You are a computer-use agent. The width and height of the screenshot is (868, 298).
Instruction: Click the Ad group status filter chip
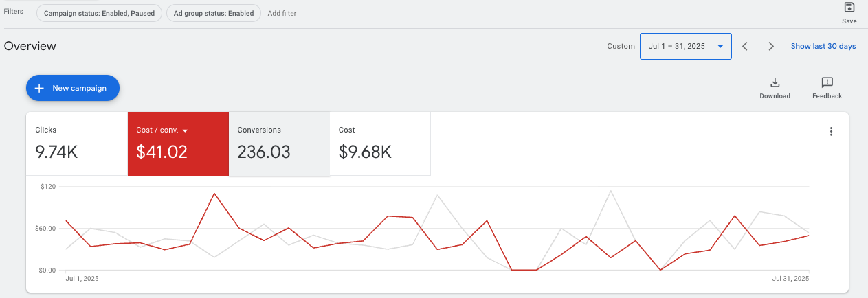coord(214,13)
